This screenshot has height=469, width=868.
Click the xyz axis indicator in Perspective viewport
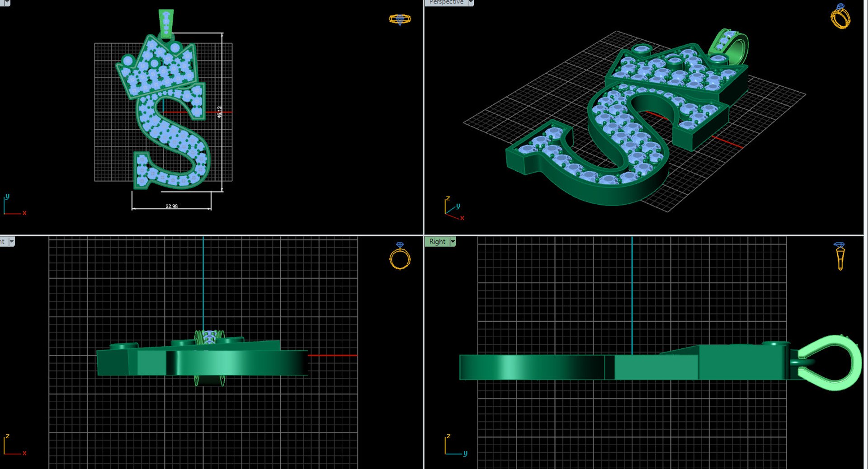(454, 208)
